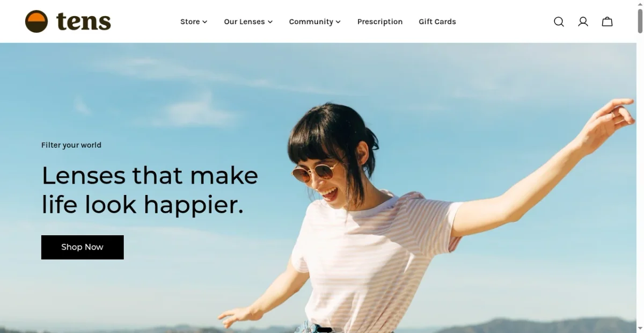This screenshot has width=644, height=333.
Task: Select the active black slide indicator
Action: 324,330
